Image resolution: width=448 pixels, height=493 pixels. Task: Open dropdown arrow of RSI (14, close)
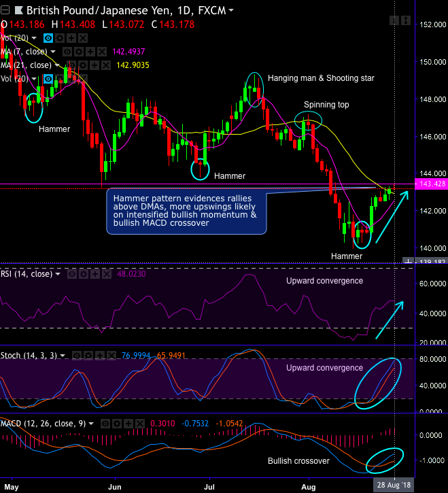point(58,274)
